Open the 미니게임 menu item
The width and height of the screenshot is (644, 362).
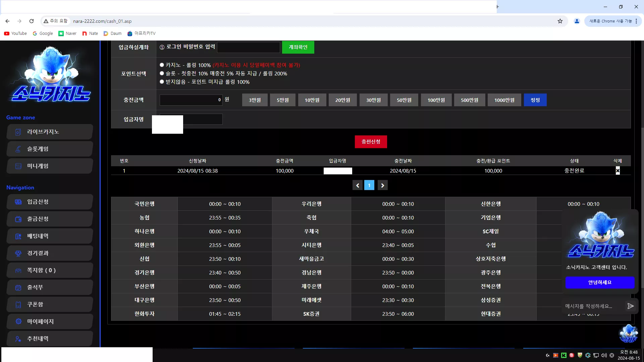[50, 166]
